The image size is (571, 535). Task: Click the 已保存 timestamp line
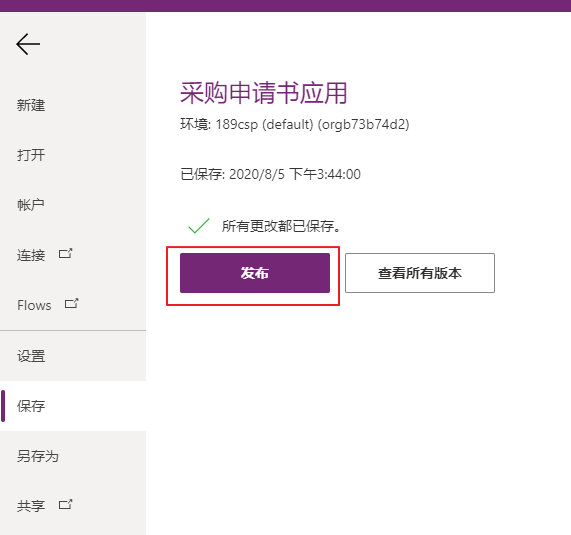coord(270,174)
